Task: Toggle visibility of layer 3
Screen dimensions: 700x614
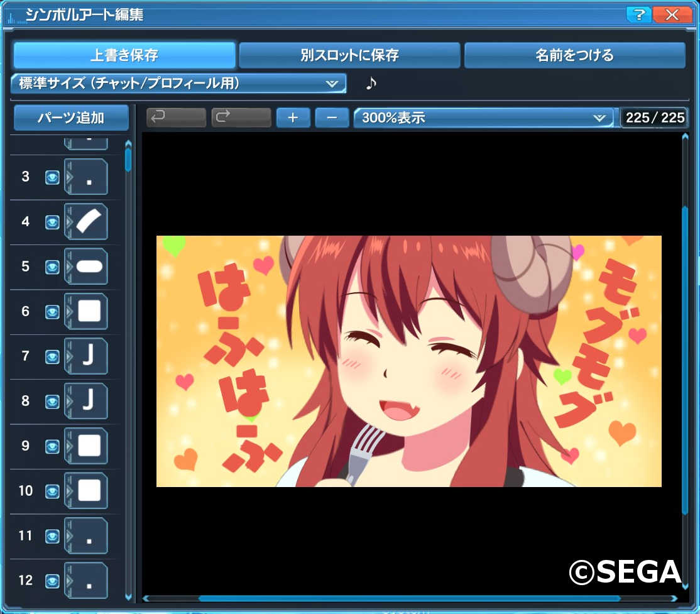Action: pyautogui.click(x=52, y=177)
